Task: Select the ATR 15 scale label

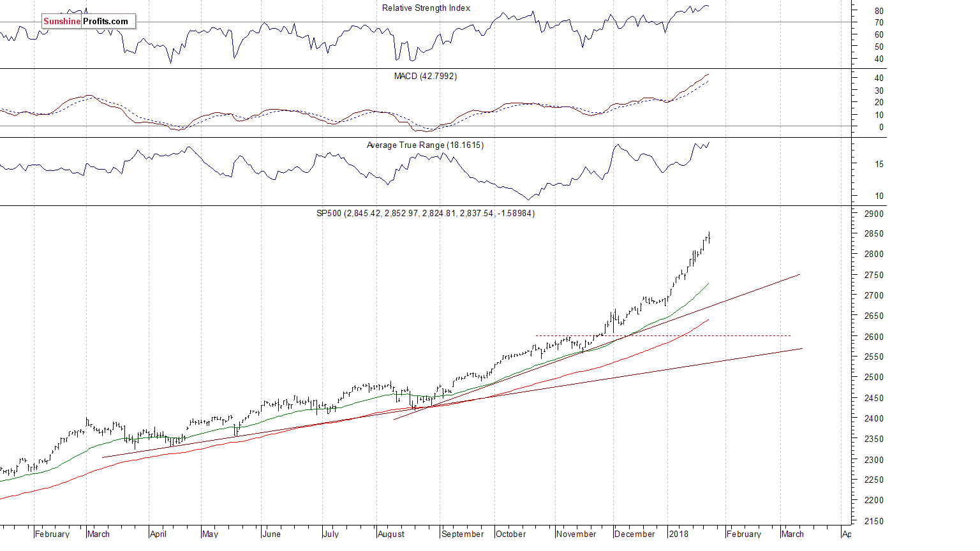Action: point(879,165)
